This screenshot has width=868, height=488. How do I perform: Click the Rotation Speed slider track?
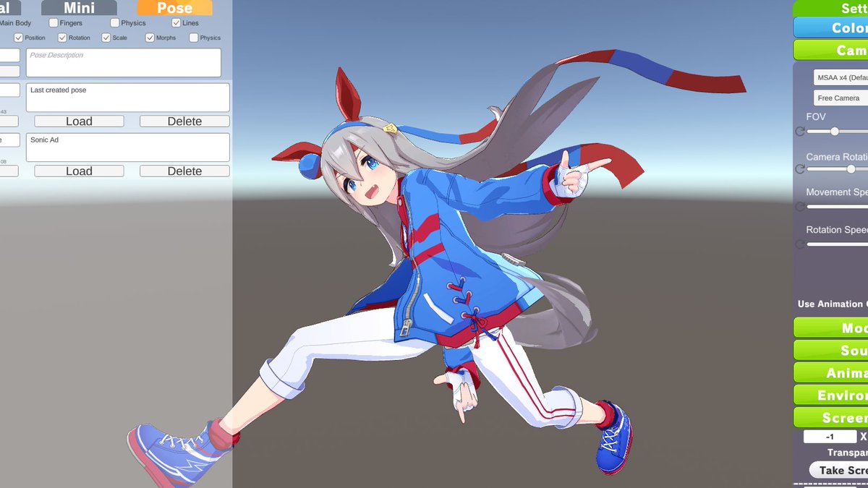click(838, 244)
